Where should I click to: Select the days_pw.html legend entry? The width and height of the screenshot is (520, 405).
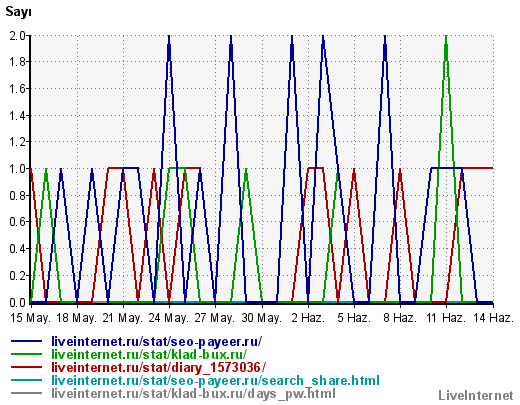point(193,394)
